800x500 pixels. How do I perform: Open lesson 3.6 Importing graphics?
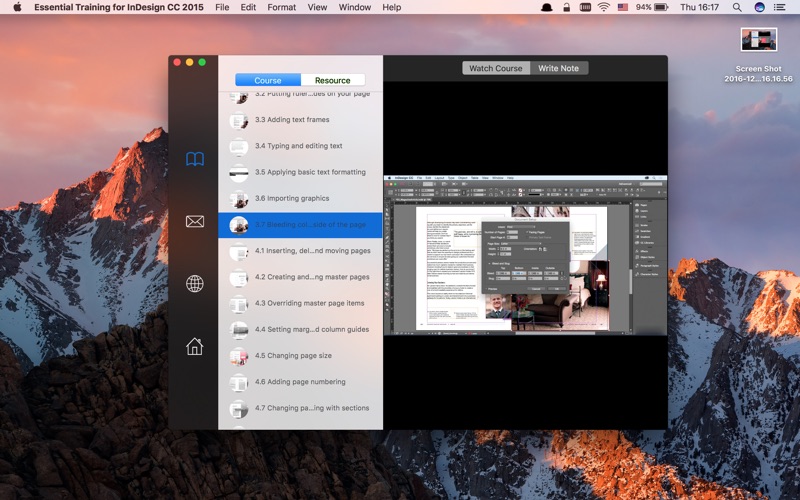pos(301,198)
